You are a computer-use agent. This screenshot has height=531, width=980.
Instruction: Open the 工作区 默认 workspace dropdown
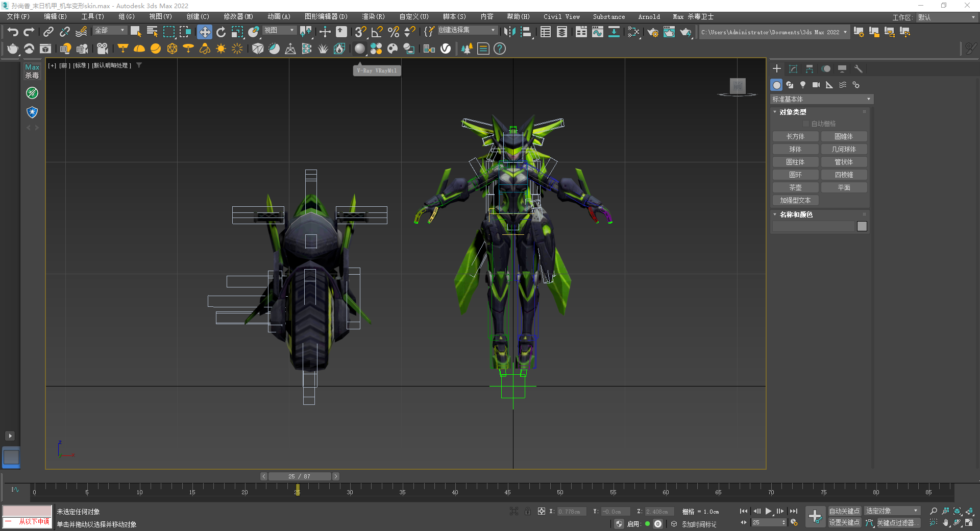coord(946,17)
